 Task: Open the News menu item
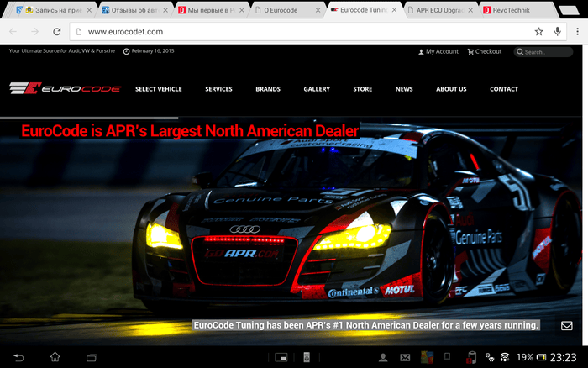coord(404,89)
